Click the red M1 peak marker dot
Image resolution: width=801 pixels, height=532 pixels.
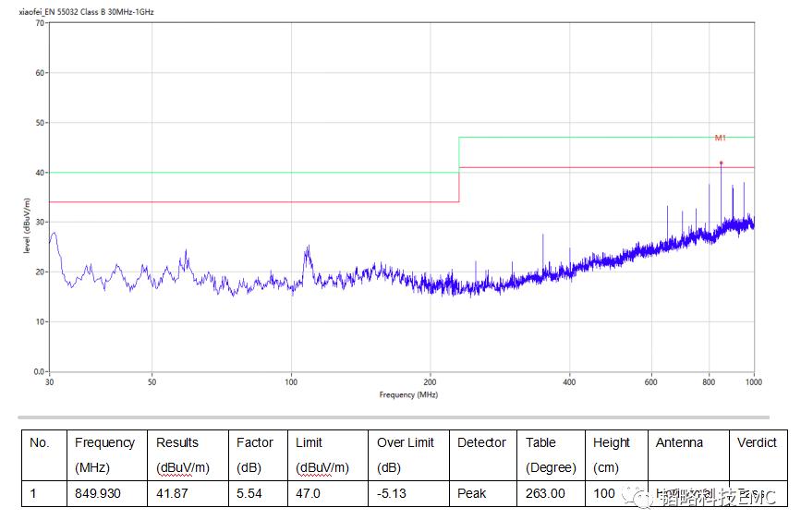click(x=722, y=163)
